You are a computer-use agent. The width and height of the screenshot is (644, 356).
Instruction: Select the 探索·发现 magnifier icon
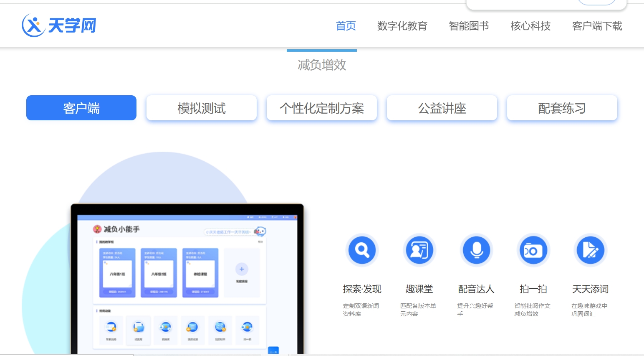tap(361, 250)
